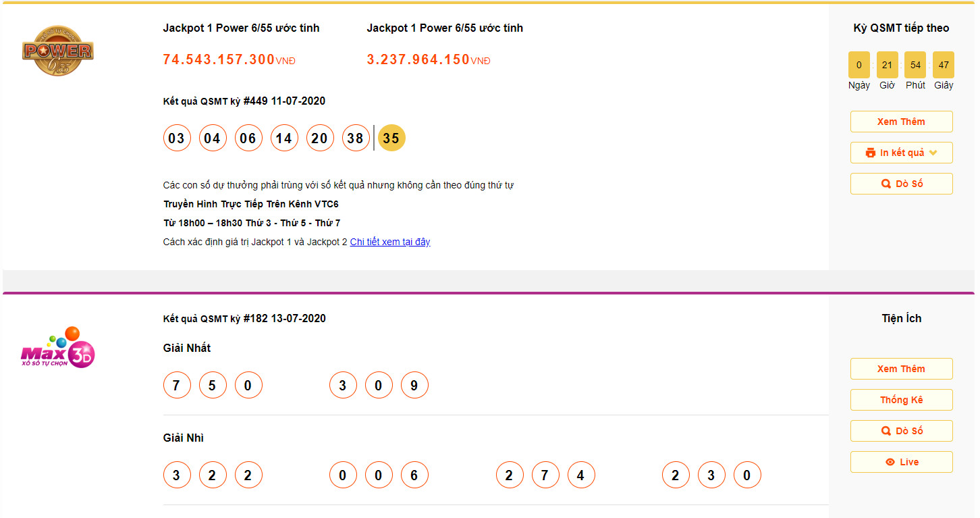Select the yellow bonus ball 35
980x518 pixels.
click(x=391, y=138)
